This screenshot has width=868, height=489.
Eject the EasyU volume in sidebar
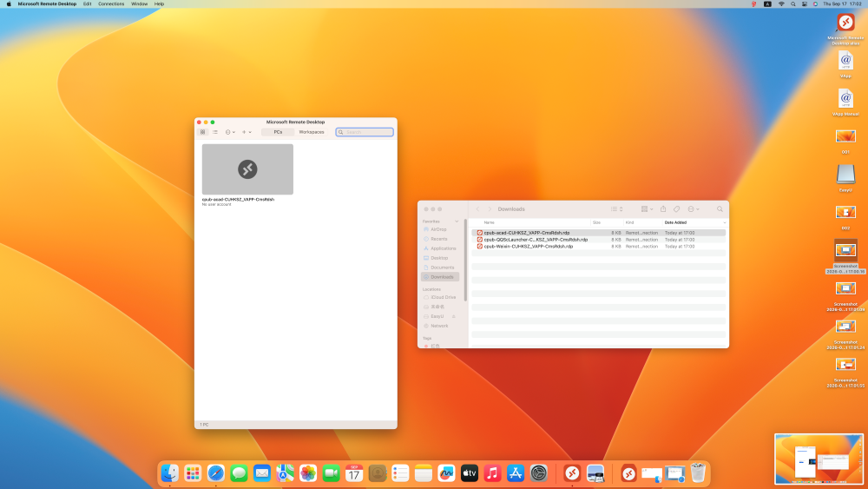(x=454, y=316)
